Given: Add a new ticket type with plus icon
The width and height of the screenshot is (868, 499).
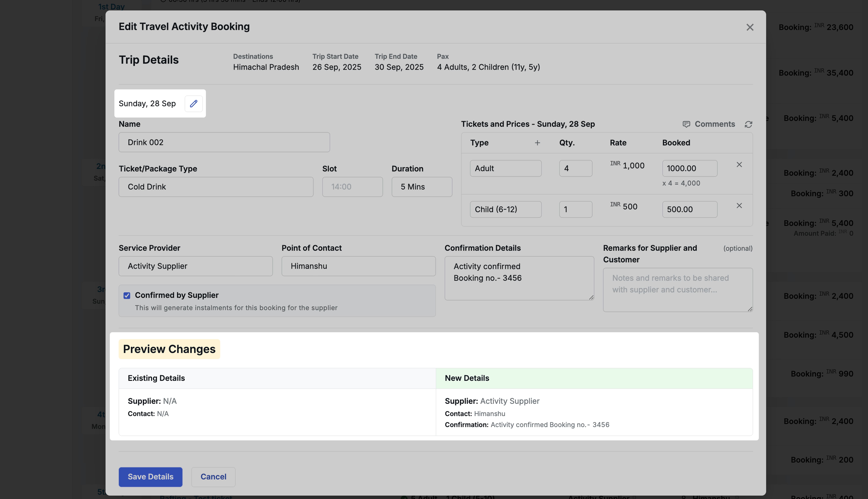Looking at the screenshot, I should tap(537, 143).
